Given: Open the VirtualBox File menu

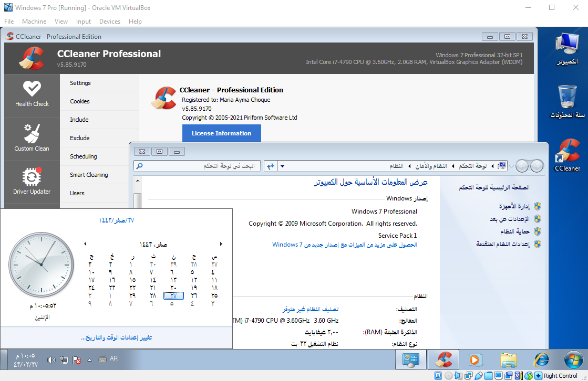Looking at the screenshot, I should pos(9,22).
